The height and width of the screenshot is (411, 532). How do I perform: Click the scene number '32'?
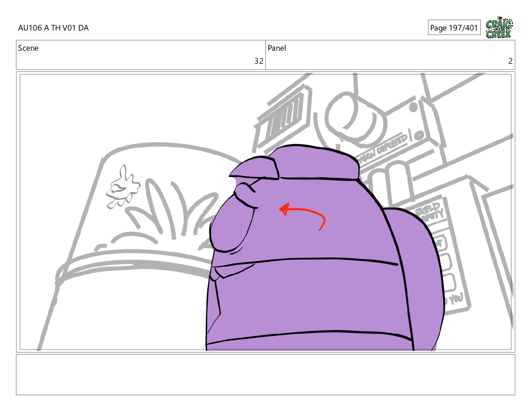coord(259,61)
